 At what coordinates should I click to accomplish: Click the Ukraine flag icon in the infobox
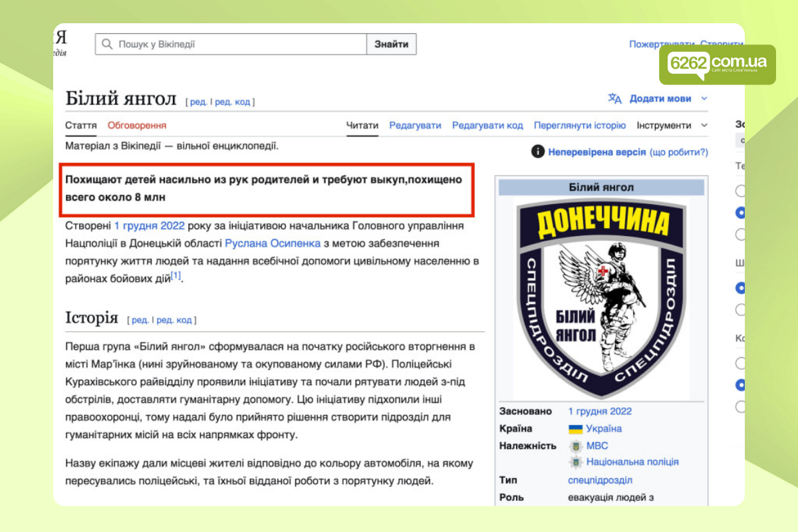[575, 429]
